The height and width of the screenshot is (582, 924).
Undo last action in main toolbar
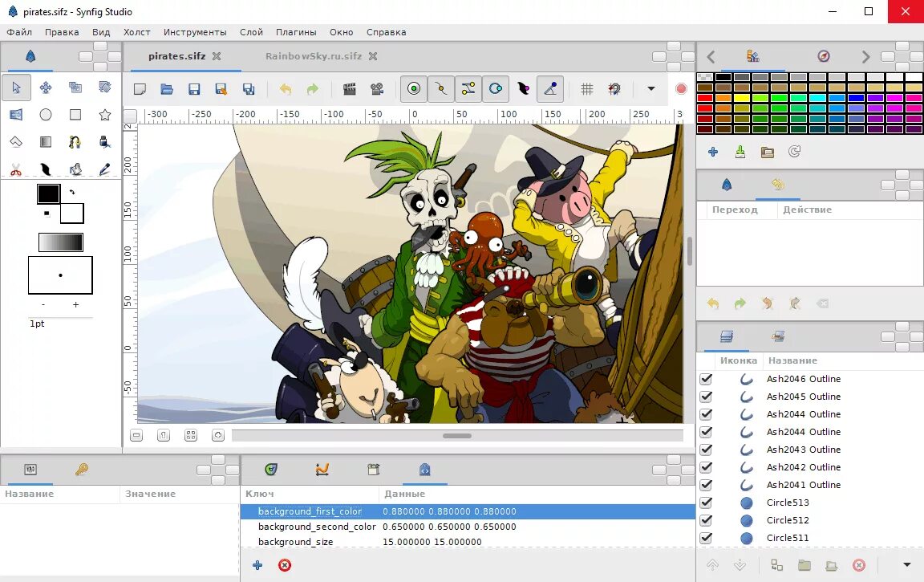click(x=286, y=89)
